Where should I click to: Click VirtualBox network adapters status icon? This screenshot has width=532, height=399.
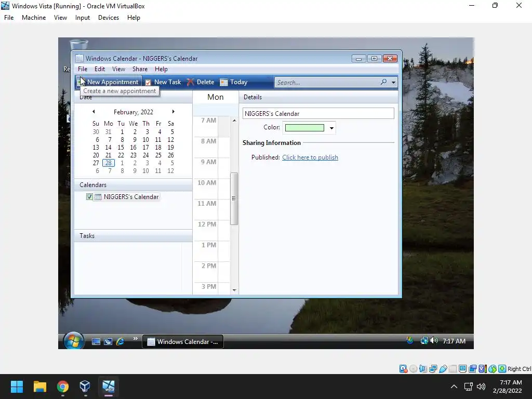(x=433, y=369)
